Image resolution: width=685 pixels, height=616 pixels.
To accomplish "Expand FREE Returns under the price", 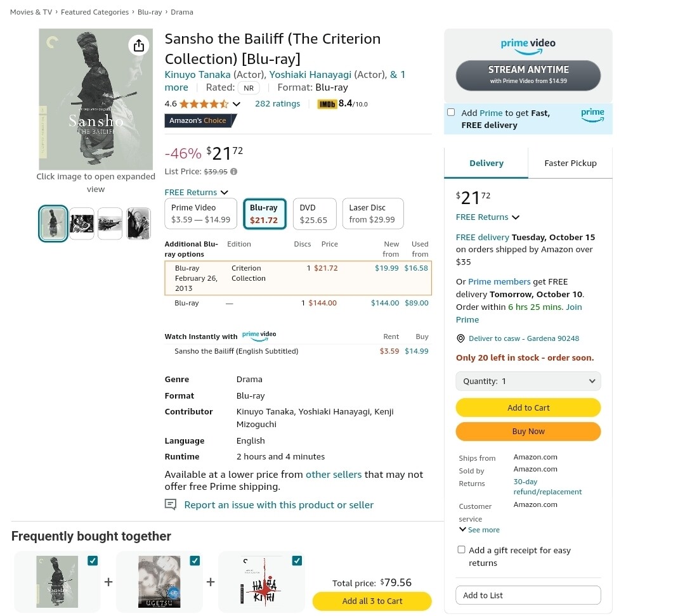I will pyautogui.click(x=196, y=192).
